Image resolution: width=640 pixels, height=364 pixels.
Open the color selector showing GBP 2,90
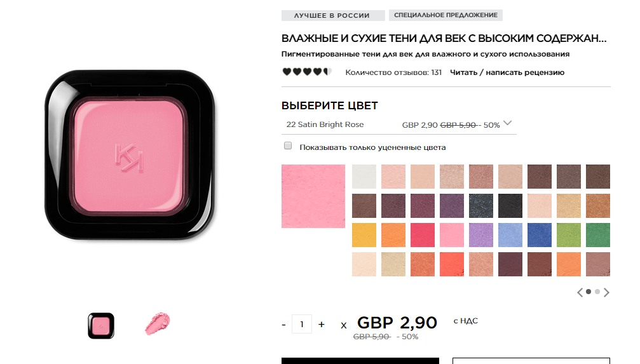pyautogui.click(x=398, y=125)
